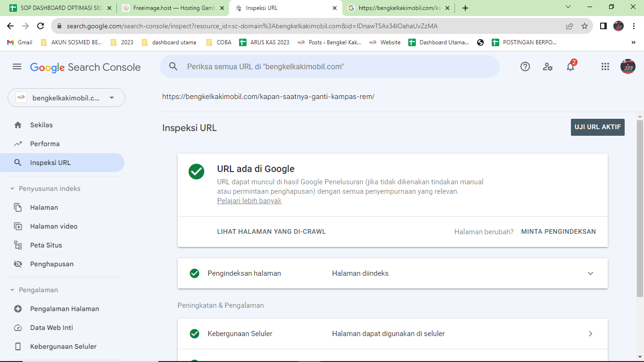Screen dimensions: 644x362
Task: Click the inspected URL text
Action: point(268,97)
